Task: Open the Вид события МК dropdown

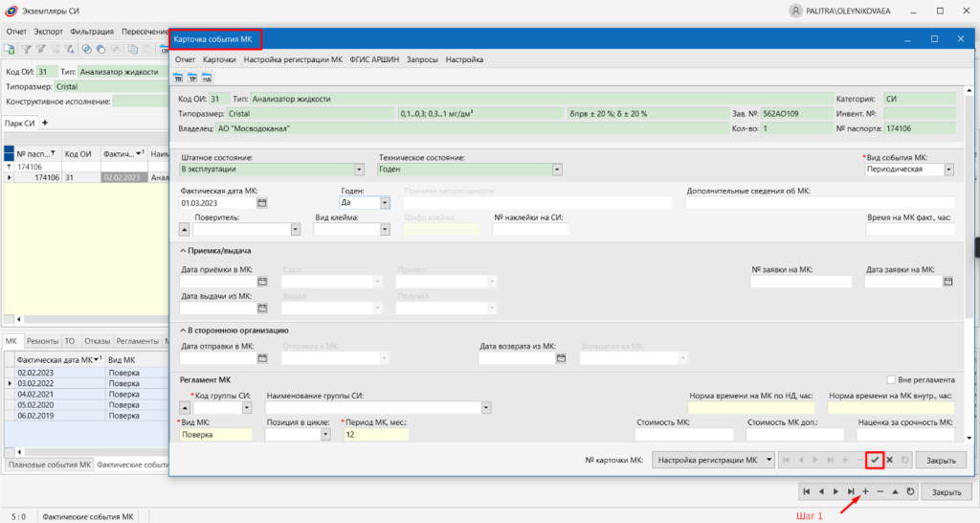Action: pyautogui.click(x=948, y=170)
